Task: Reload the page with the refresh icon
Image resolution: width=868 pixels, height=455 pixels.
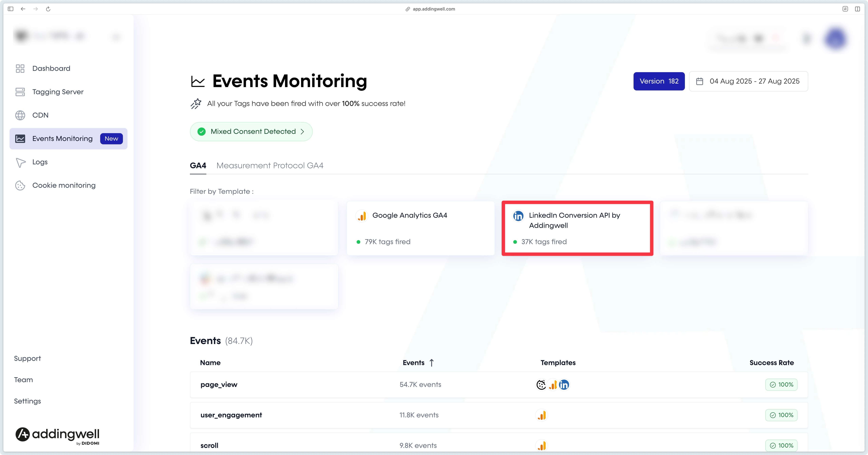Action: pyautogui.click(x=48, y=9)
